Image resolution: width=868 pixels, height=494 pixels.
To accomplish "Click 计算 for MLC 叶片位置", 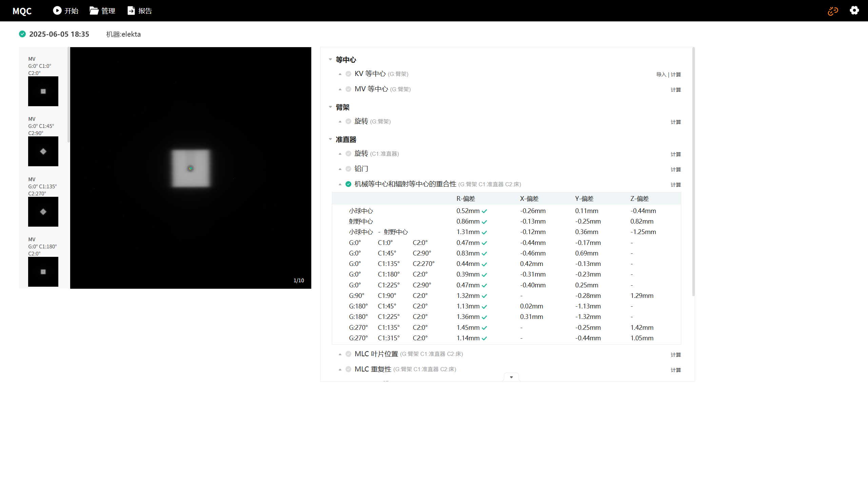I will tap(676, 355).
